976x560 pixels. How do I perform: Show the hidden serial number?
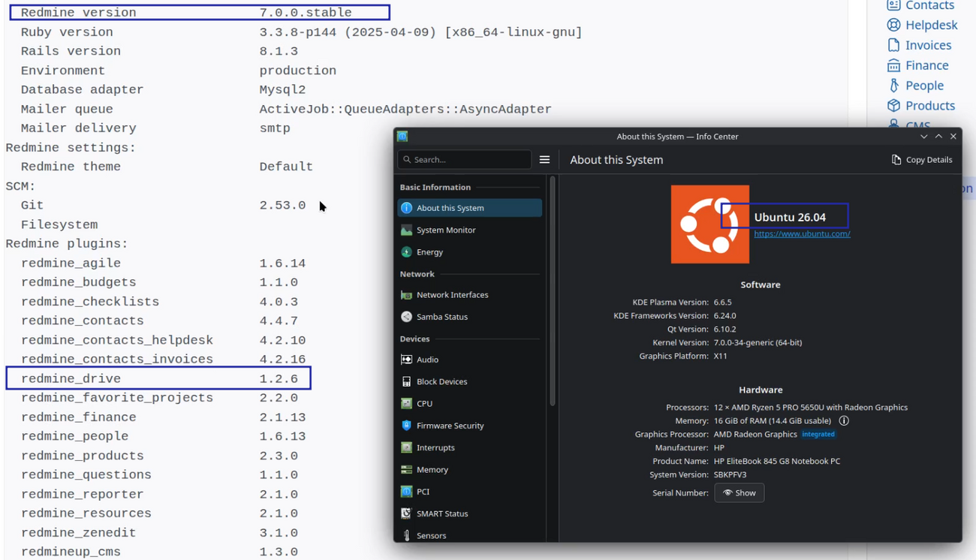click(x=740, y=492)
